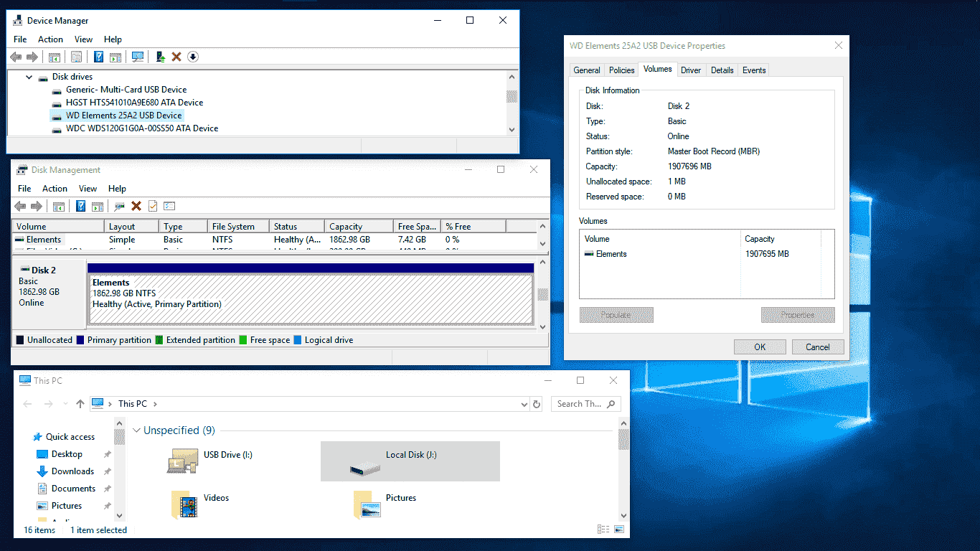Switch to the Policies tab in Properties dialog
980x551 pixels.
pos(621,70)
